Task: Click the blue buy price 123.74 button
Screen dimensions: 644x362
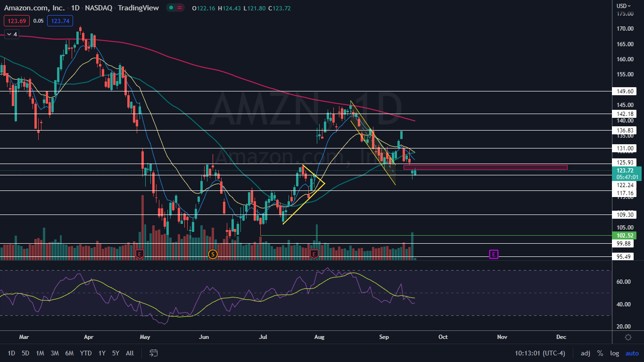Action: pyautogui.click(x=60, y=21)
